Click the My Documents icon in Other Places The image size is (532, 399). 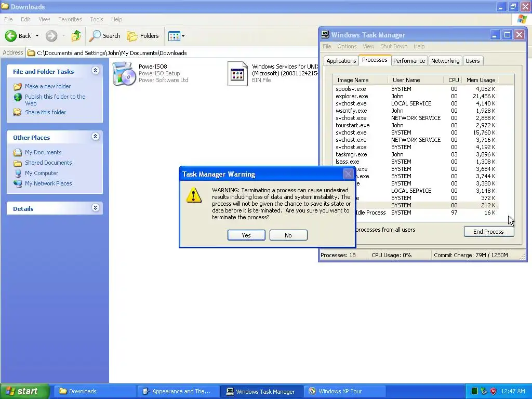pos(18,152)
